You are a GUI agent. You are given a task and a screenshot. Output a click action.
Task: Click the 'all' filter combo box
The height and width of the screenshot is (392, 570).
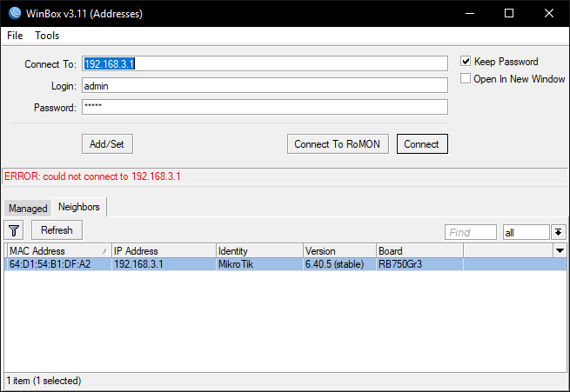pos(526,232)
